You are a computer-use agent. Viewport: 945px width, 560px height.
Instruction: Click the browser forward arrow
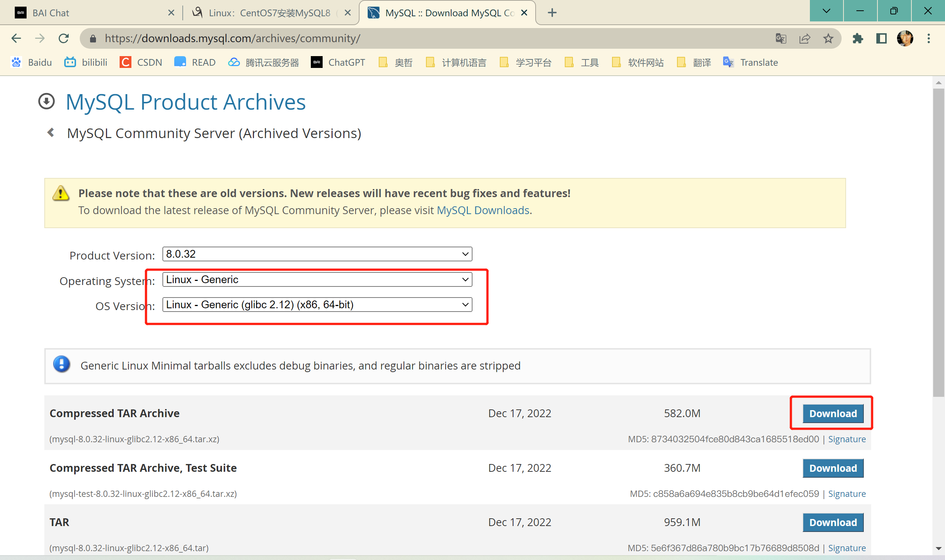(39, 38)
